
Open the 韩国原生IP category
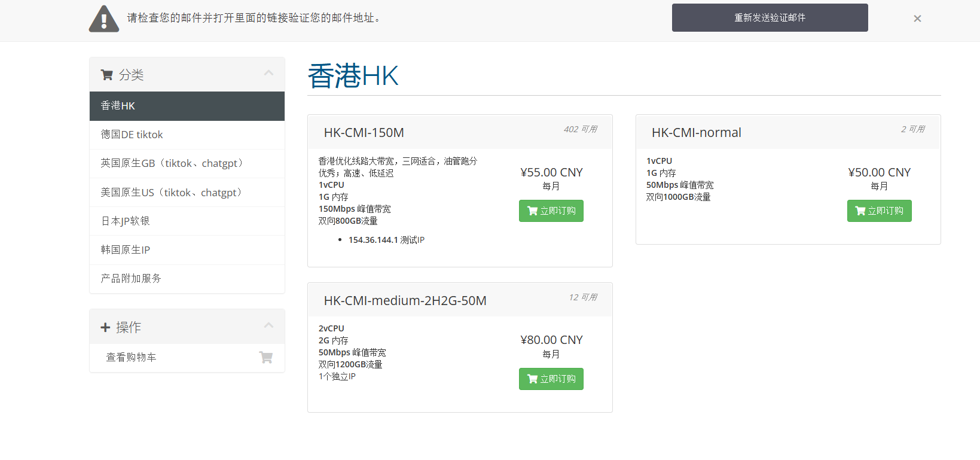point(187,250)
